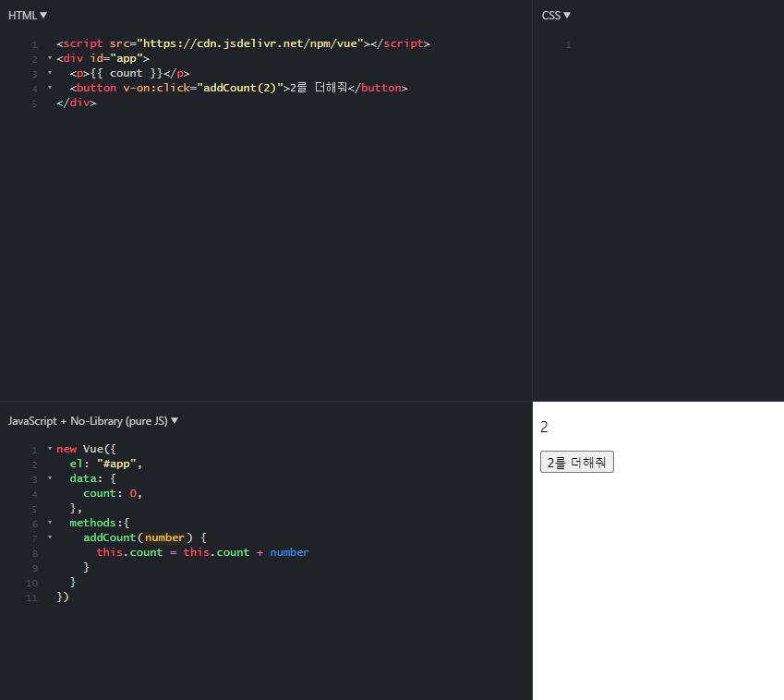Collapse the 'methods:{' fold arrow

50,523
